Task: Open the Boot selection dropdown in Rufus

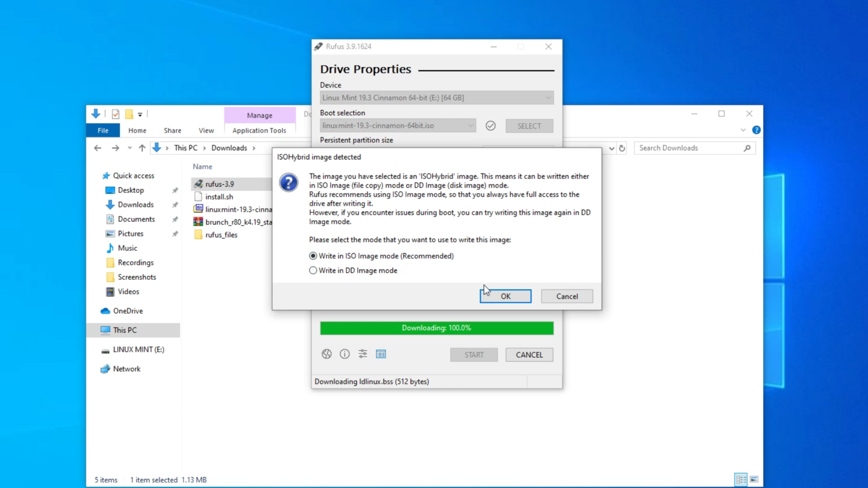Action: pos(398,126)
